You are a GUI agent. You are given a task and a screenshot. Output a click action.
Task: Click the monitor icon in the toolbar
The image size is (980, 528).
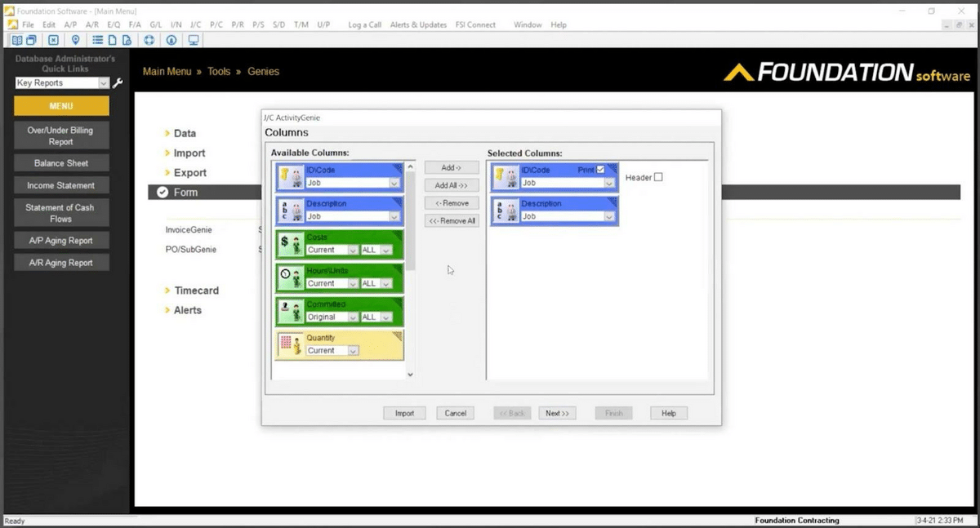pos(194,40)
